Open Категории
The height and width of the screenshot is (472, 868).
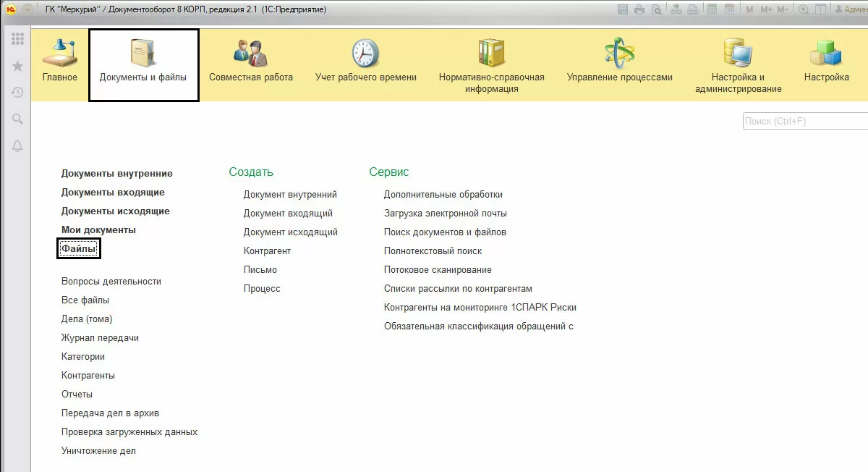pyautogui.click(x=83, y=357)
